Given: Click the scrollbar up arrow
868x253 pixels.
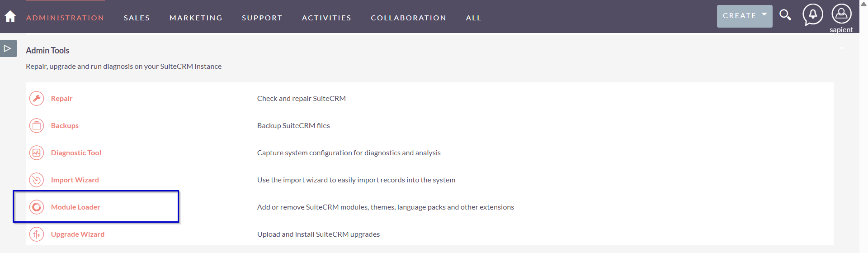Looking at the screenshot, I should click(x=863, y=4).
